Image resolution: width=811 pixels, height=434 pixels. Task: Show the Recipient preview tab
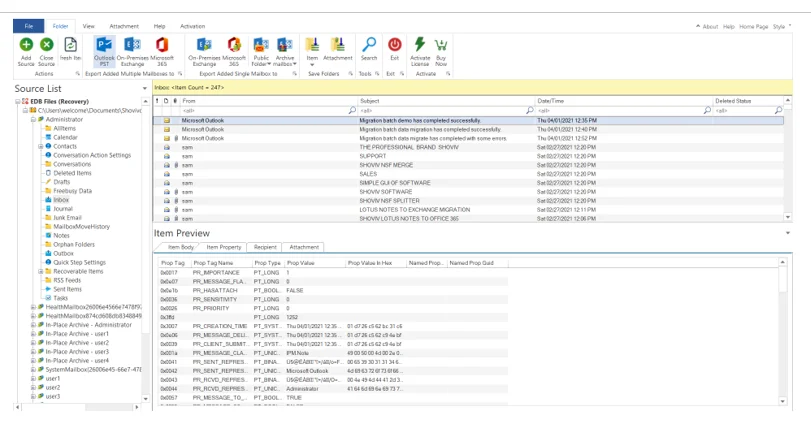coord(265,247)
